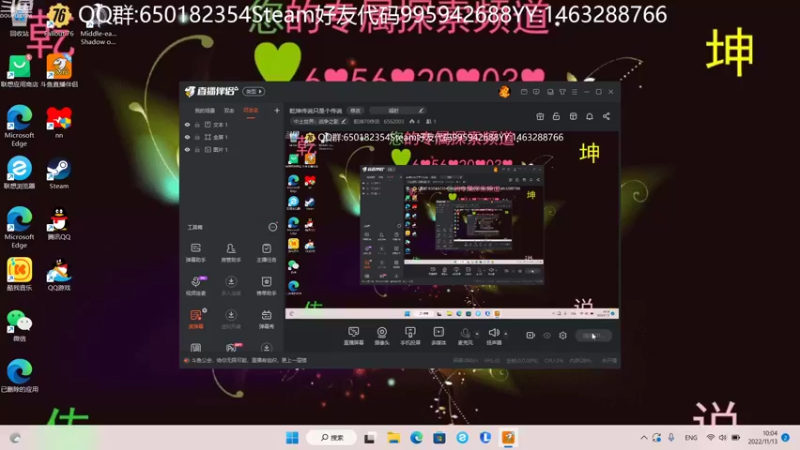Expand microphone options arrow

click(477, 334)
